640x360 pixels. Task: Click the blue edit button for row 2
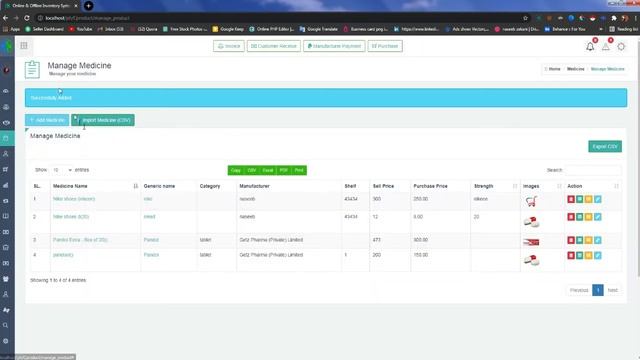(598, 217)
